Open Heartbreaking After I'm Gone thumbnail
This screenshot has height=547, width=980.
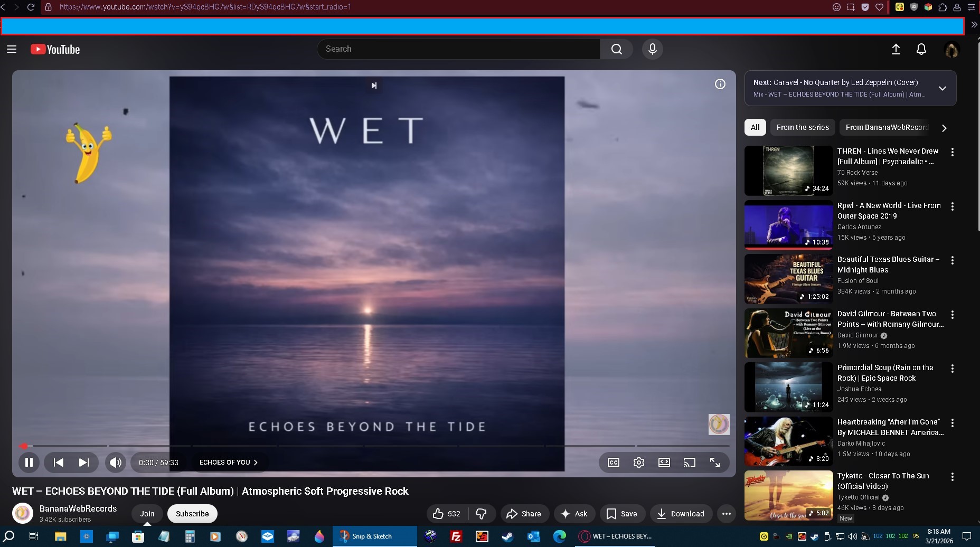pos(788,441)
